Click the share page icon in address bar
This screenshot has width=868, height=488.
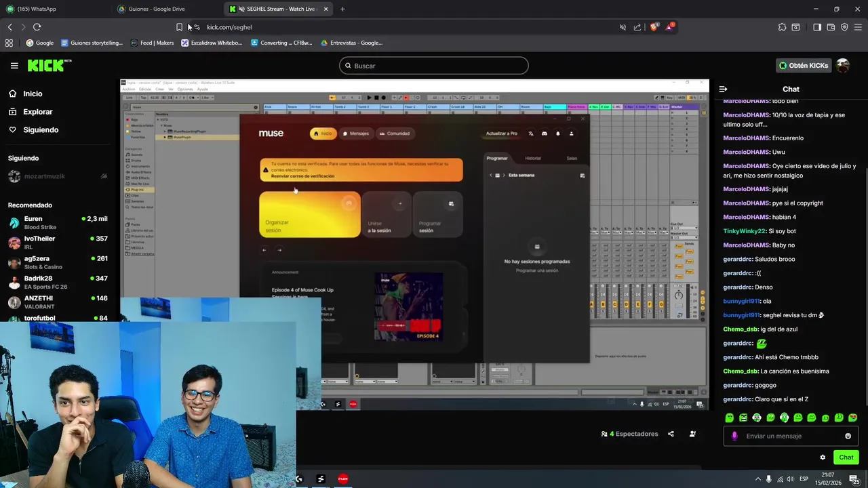click(x=637, y=27)
